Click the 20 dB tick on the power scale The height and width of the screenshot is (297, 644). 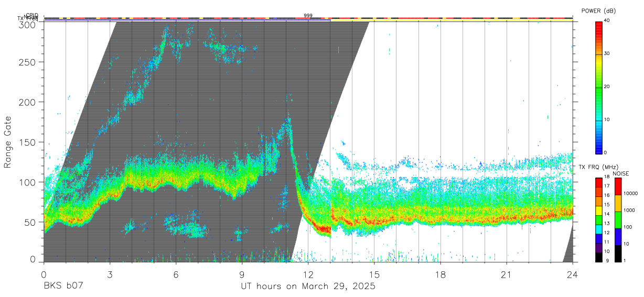[x=607, y=86]
